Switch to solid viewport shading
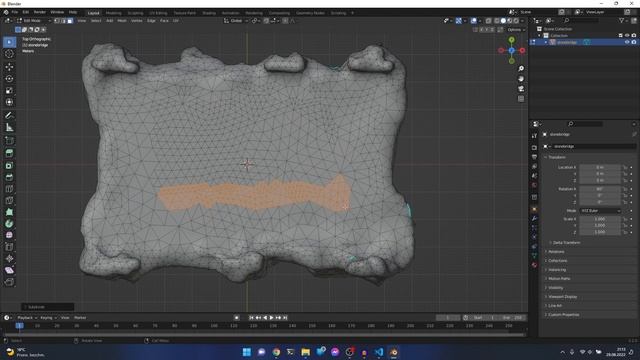 tap(503, 20)
